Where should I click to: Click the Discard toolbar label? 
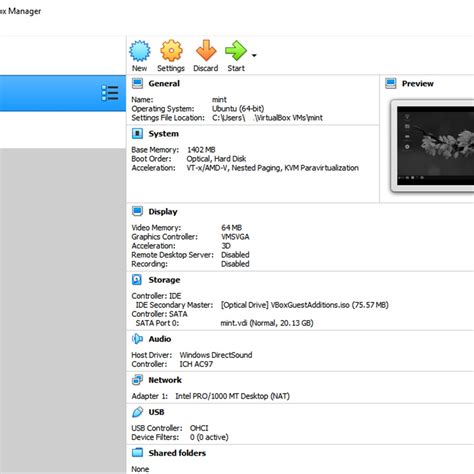point(206,68)
